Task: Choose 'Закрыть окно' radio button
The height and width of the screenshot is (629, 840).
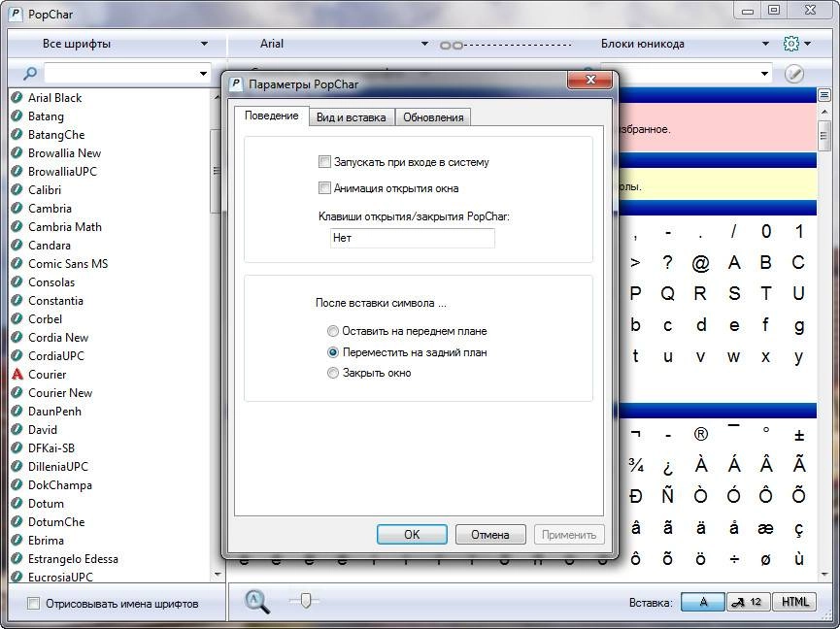Action: point(333,373)
